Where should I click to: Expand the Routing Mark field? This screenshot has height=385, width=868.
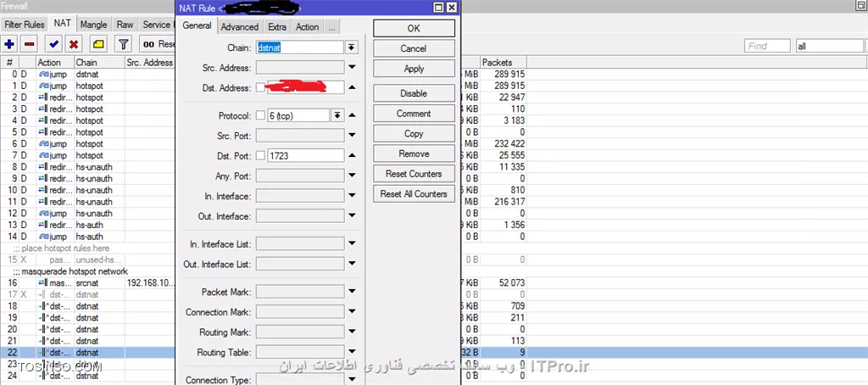[352, 332]
